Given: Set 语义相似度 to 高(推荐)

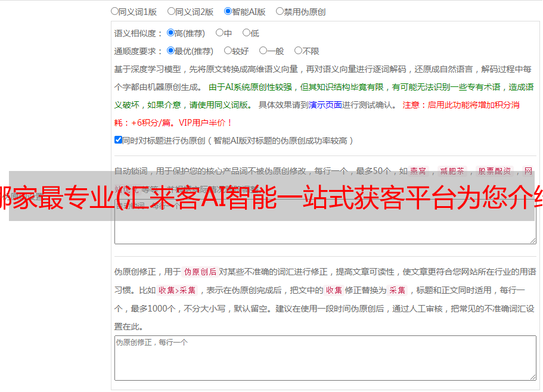Looking at the screenshot, I should pos(170,33).
